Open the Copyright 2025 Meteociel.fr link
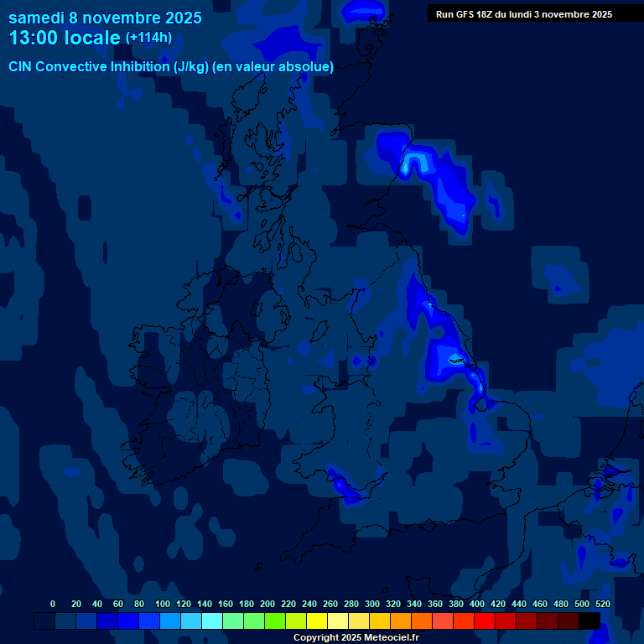 [x=356, y=637]
